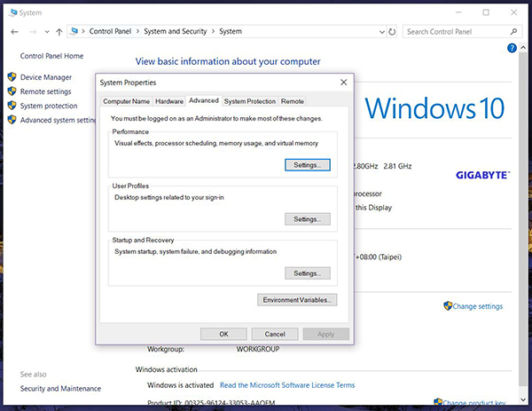532x411 pixels.
Task: Open Environment Variables dialog
Action: click(x=297, y=300)
